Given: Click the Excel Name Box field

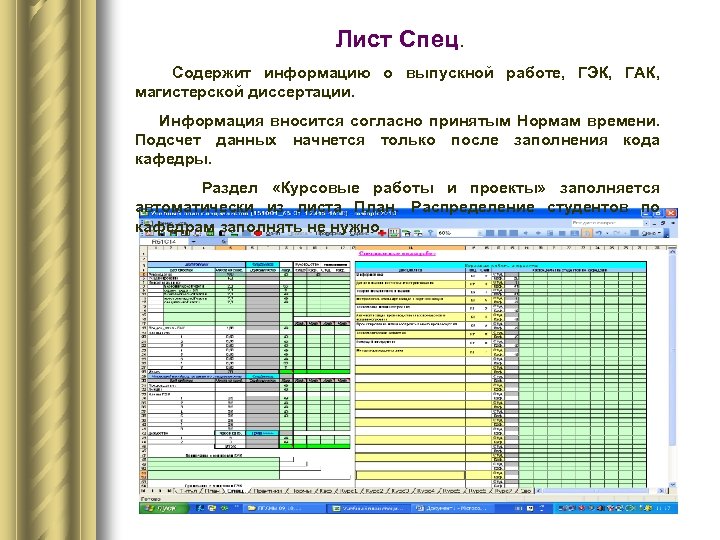Looking at the screenshot, I should click(x=164, y=241).
